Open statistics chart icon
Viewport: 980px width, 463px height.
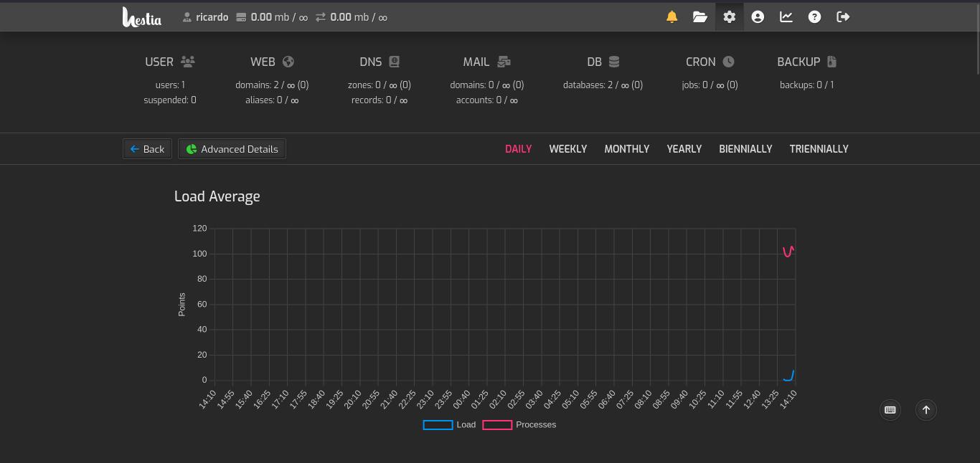pyautogui.click(x=786, y=16)
